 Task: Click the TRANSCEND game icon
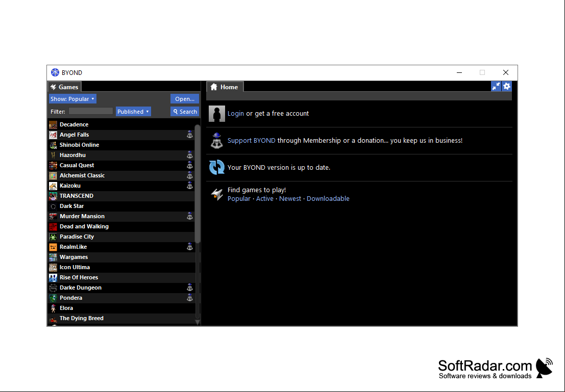click(53, 196)
